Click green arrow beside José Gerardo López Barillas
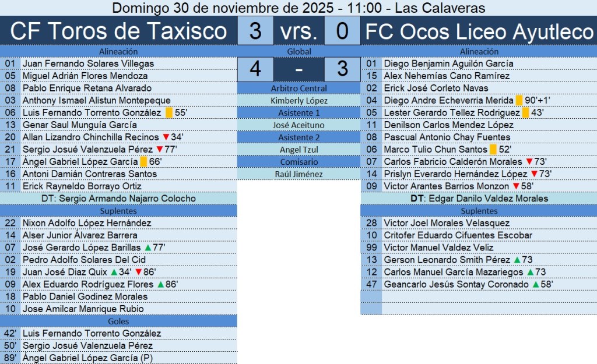Viewport: 597px width, 364px height. (148, 248)
